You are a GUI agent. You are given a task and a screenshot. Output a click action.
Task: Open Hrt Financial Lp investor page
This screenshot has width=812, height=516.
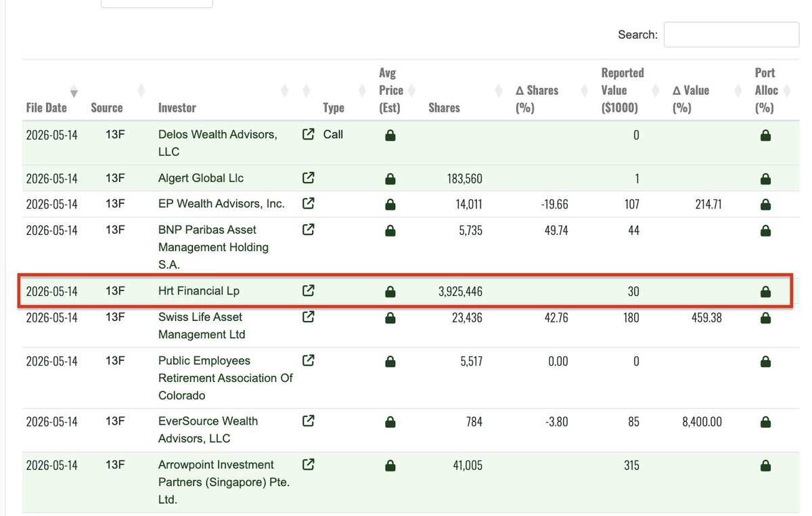pos(199,291)
